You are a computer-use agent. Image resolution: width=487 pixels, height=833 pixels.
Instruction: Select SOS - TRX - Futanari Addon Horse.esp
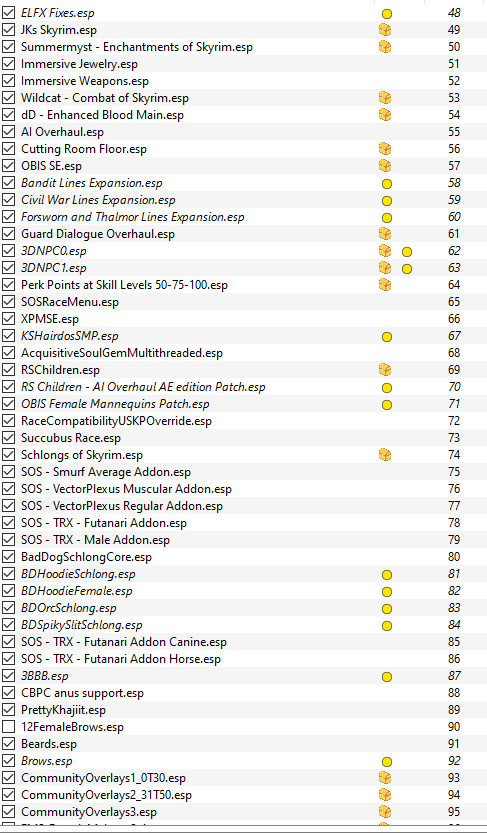[121, 659]
